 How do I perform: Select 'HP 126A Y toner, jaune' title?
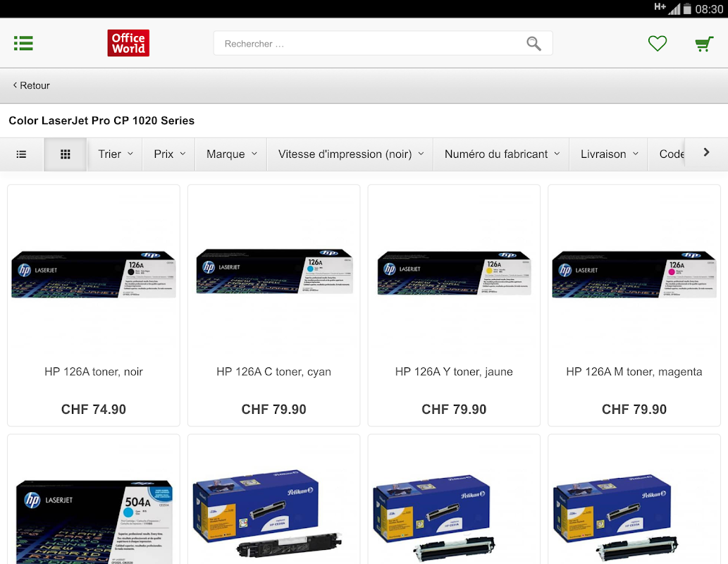point(454,372)
